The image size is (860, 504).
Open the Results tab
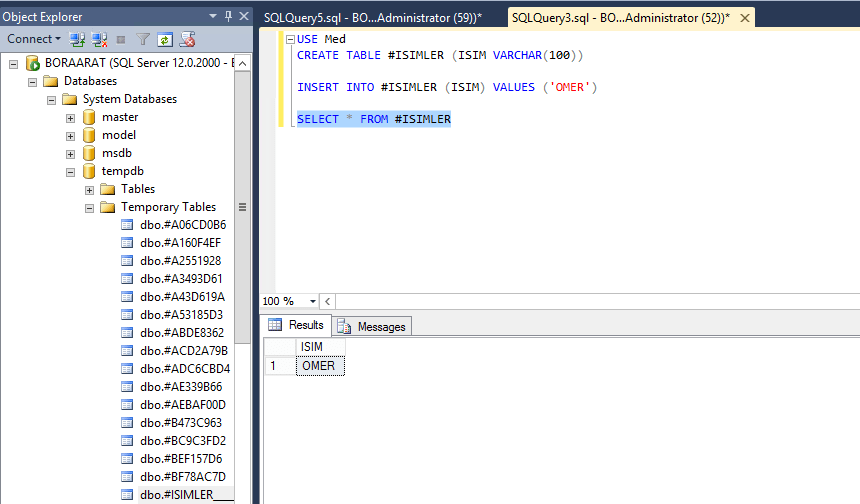[x=296, y=325]
